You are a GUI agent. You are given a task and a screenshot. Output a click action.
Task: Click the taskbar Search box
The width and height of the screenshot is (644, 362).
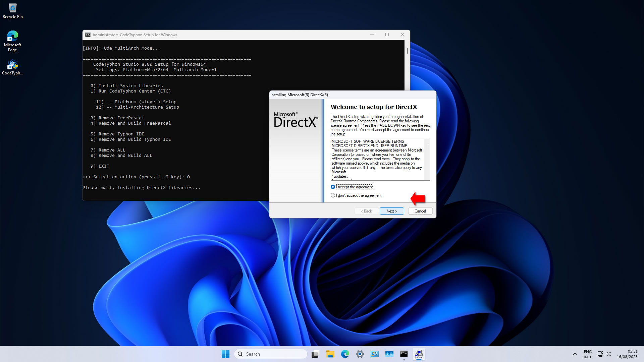[270, 354]
